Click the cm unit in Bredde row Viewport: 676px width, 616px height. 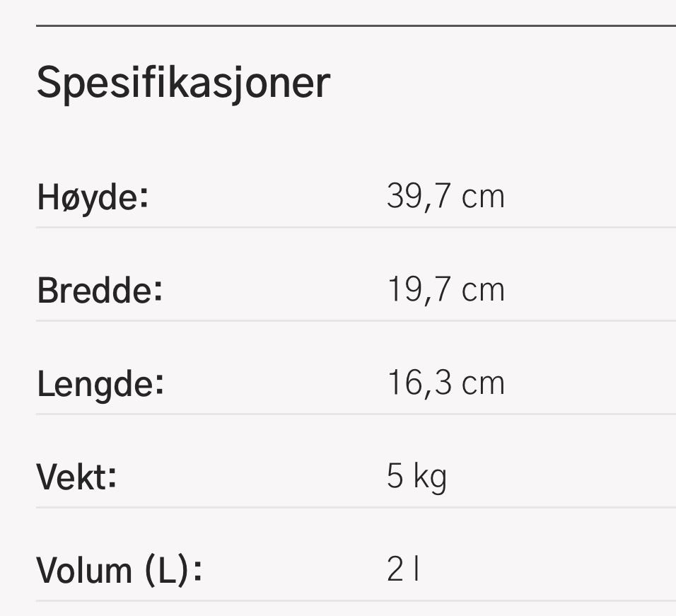click(x=483, y=291)
